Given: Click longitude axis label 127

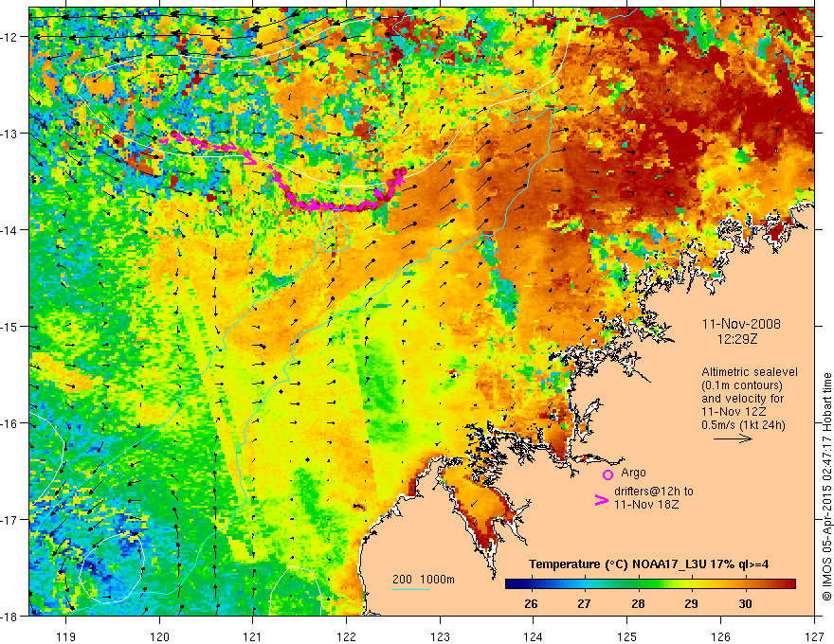Looking at the screenshot, I should 814,636.
